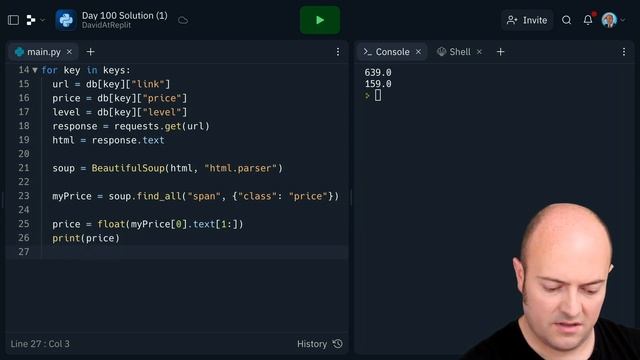
Task: Click the price = float(...) line
Action: click(148, 224)
